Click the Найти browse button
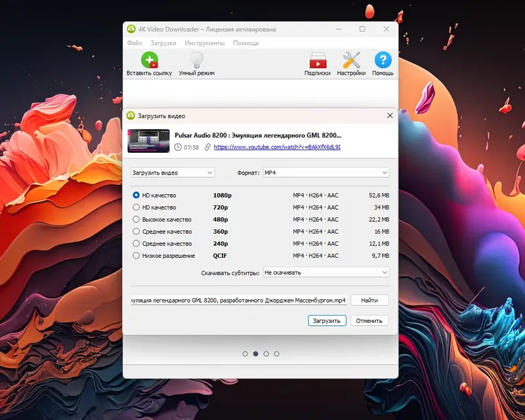 [x=369, y=300]
